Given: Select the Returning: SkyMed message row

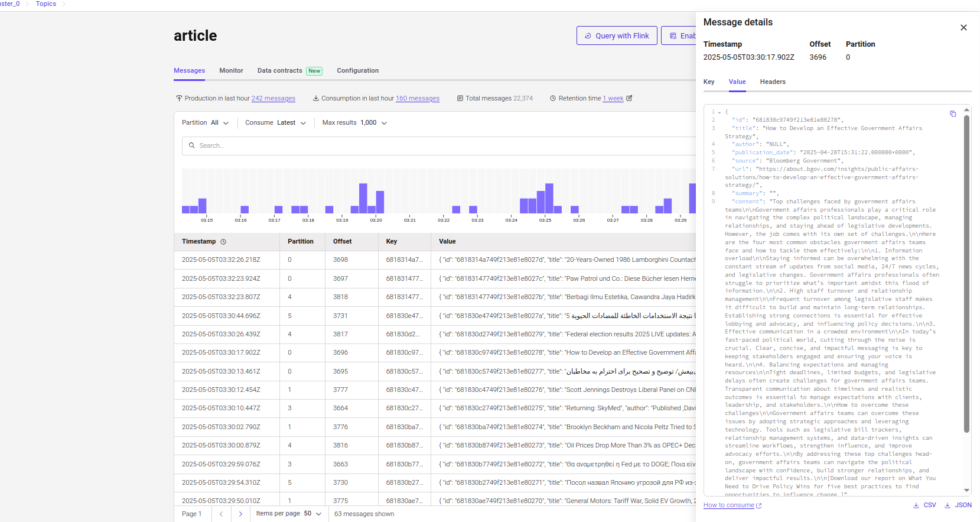Looking at the screenshot, I should tap(435, 408).
